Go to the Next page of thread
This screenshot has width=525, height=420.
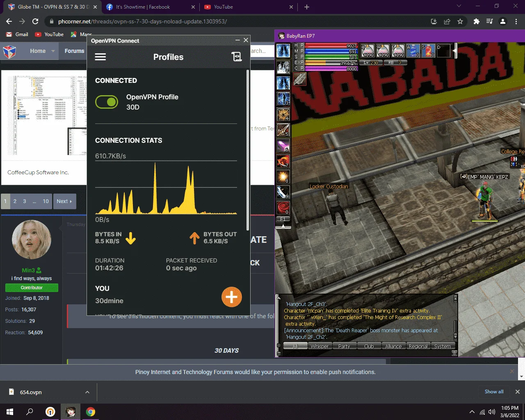(64, 201)
